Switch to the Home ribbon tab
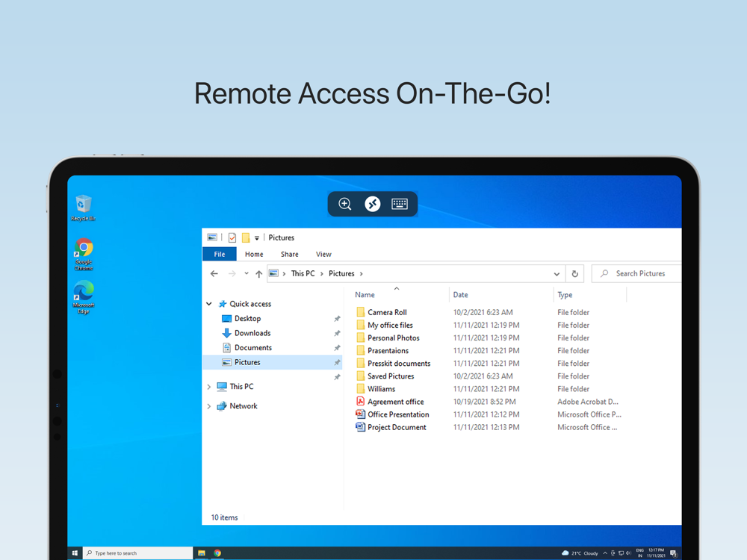Viewport: 747px width, 560px height. [254, 255]
